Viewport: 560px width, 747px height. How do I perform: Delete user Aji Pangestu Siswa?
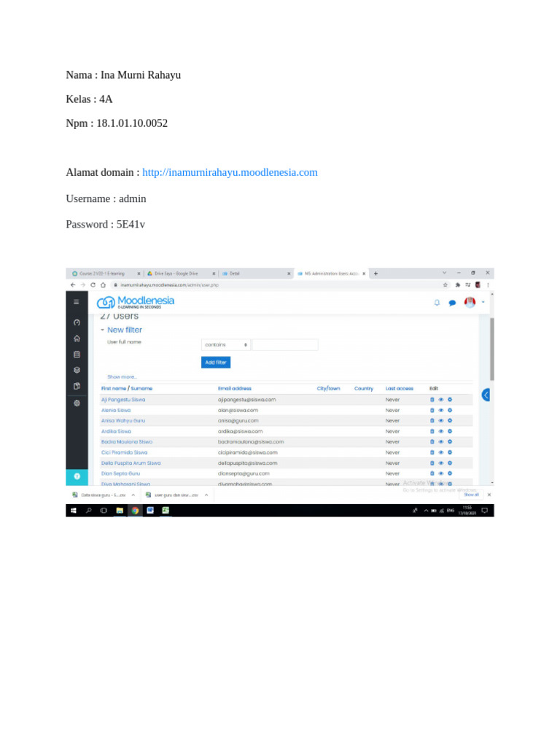432,400
